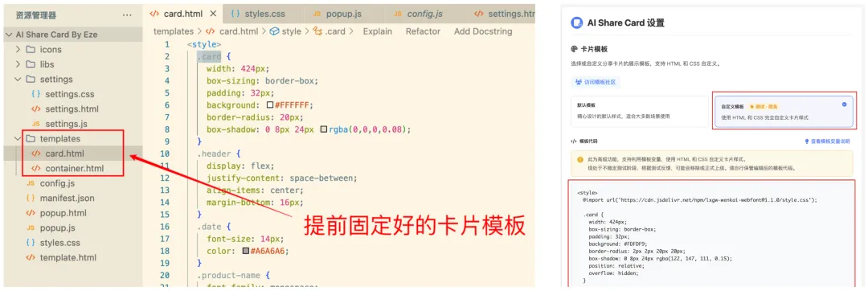868x291 pixels.
Task: Click the JS icon beside settings.js
Action: click(36, 124)
